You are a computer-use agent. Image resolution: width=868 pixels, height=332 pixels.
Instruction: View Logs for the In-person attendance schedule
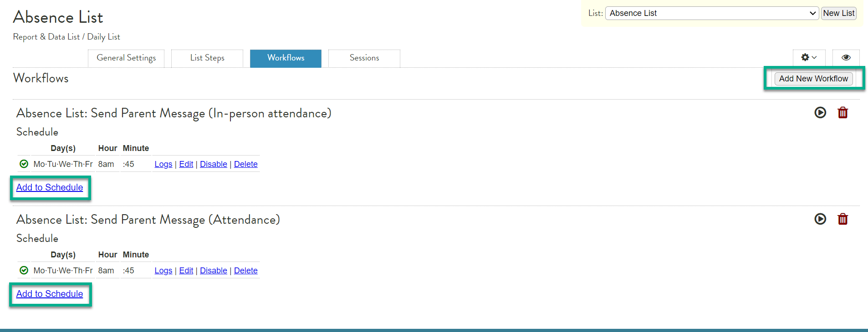pos(163,164)
